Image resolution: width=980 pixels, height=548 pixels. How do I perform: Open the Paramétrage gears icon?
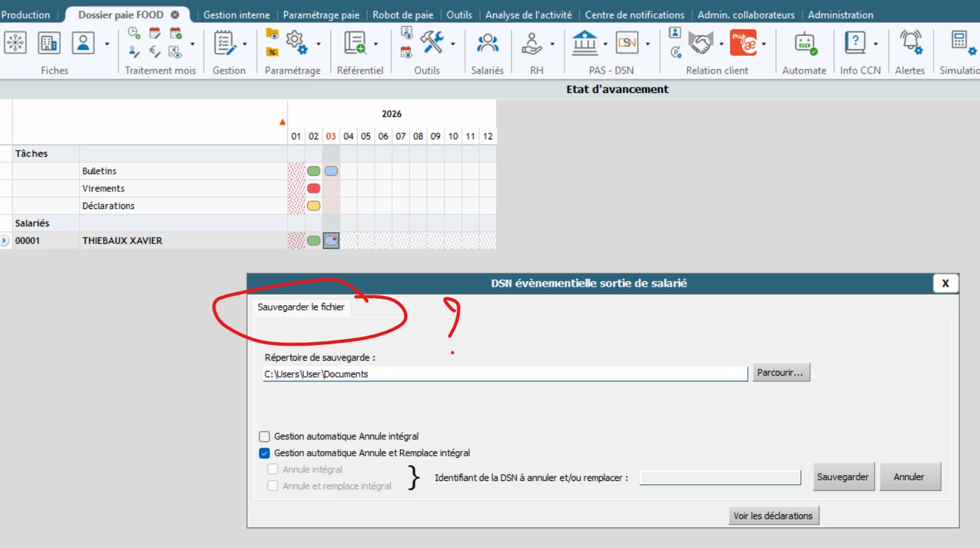pos(297,42)
